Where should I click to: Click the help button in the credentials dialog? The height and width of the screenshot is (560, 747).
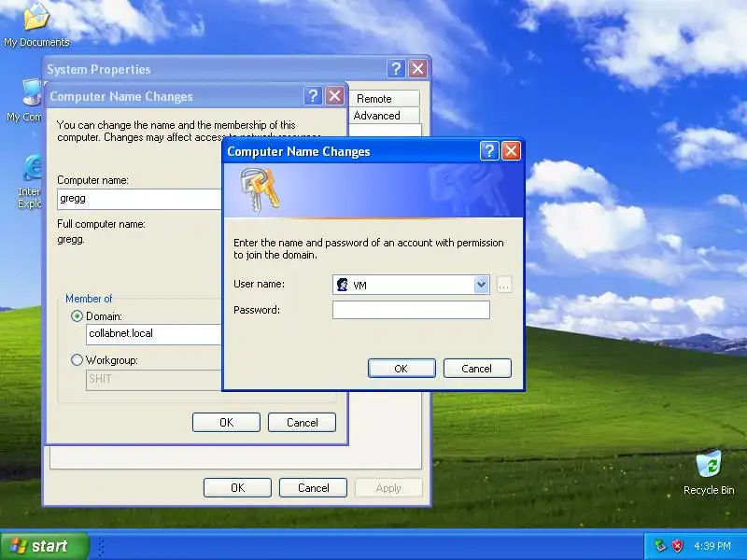coord(489,151)
